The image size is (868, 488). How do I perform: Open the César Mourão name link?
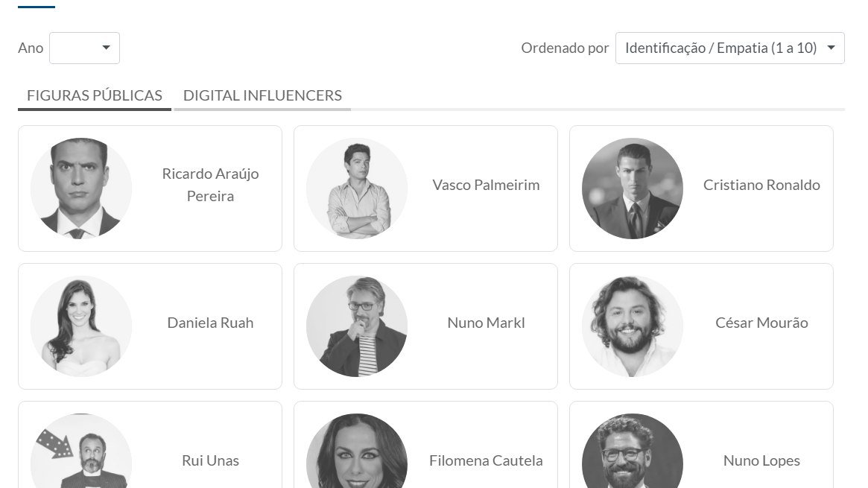pyautogui.click(x=761, y=323)
